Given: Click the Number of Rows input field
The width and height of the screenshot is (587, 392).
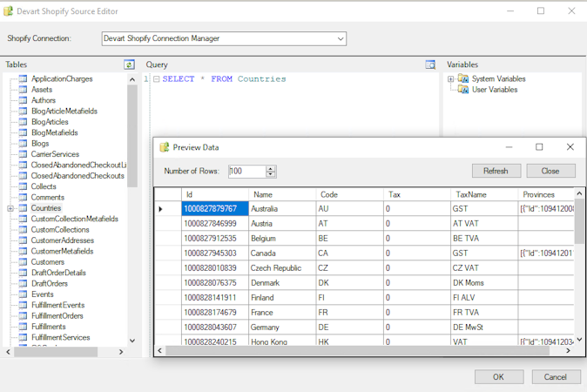Looking at the screenshot, I should coord(246,172).
